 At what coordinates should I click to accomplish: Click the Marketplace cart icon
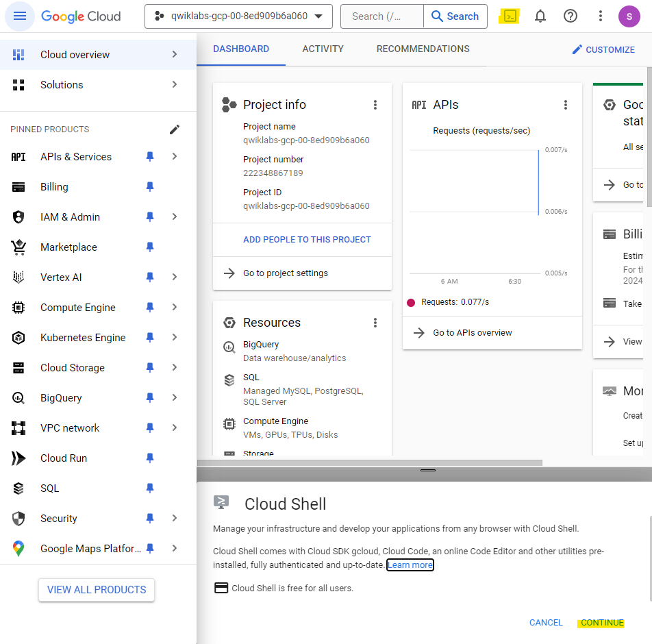coord(18,247)
